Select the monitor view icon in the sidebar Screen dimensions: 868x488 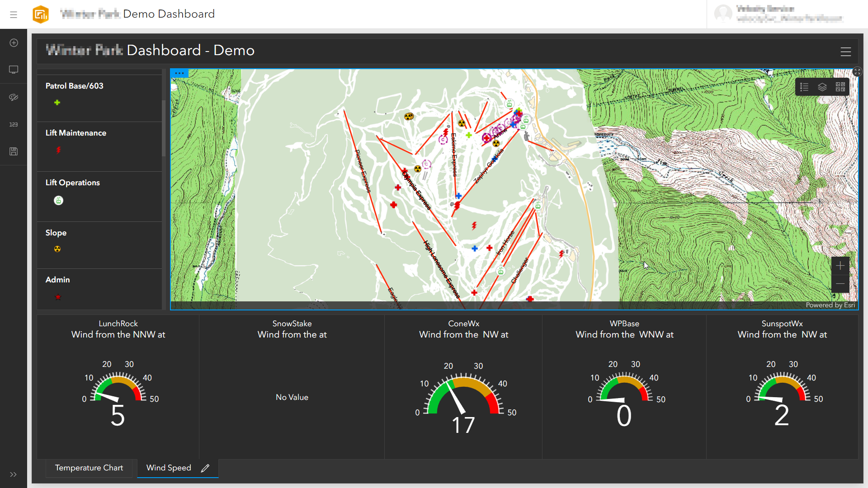14,70
